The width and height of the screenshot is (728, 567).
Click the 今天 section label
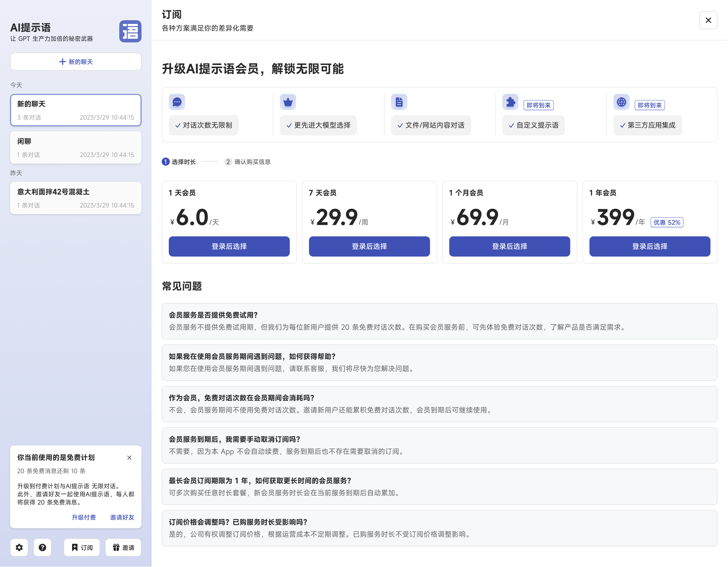click(16, 85)
